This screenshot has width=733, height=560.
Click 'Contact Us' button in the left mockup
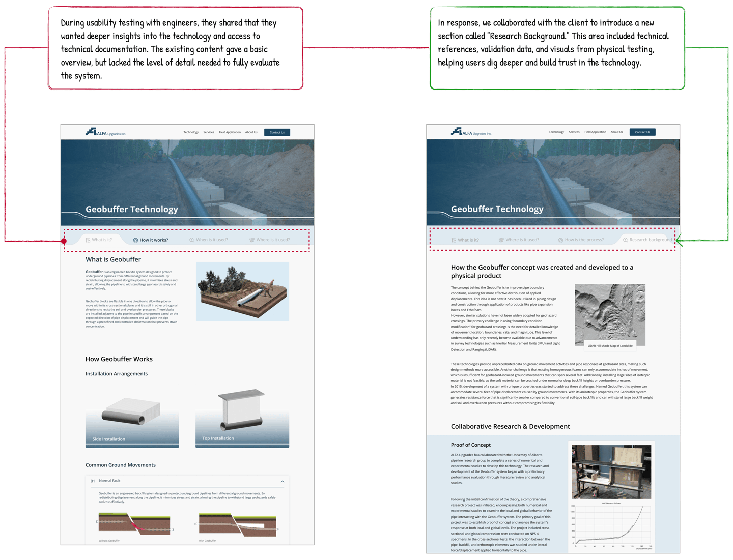(277, 132)
